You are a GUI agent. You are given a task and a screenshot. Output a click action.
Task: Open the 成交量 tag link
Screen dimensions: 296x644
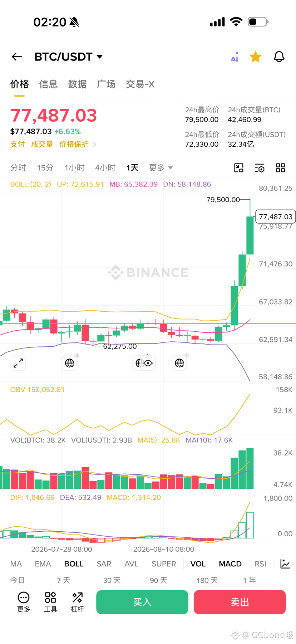point(42,144)
